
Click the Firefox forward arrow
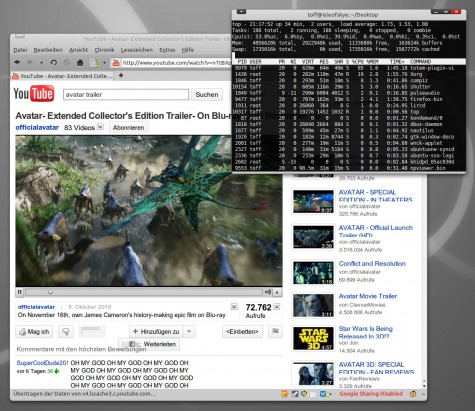(29, 62)
